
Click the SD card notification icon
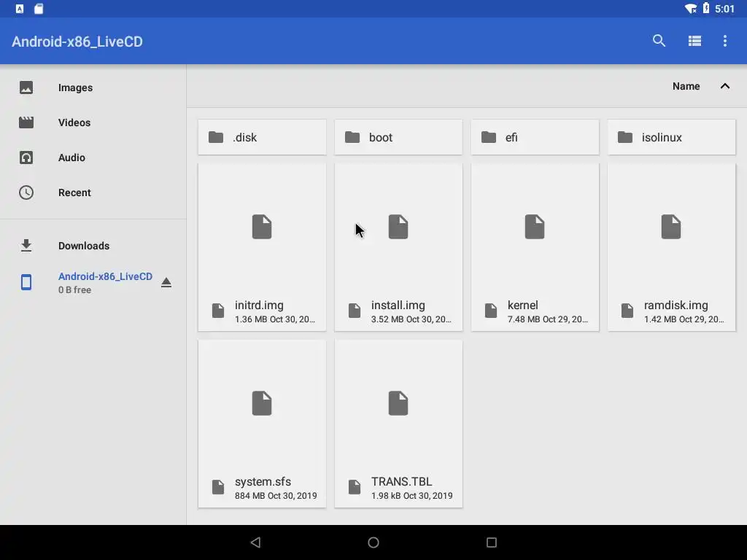tap(39, 9)
